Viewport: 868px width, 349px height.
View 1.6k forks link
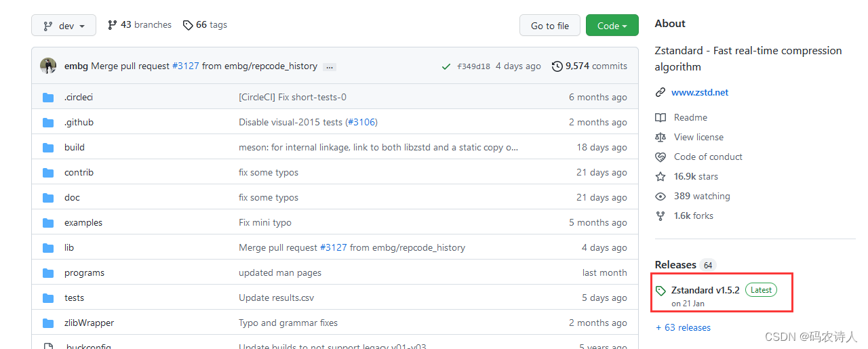click(x=694, y=215)
